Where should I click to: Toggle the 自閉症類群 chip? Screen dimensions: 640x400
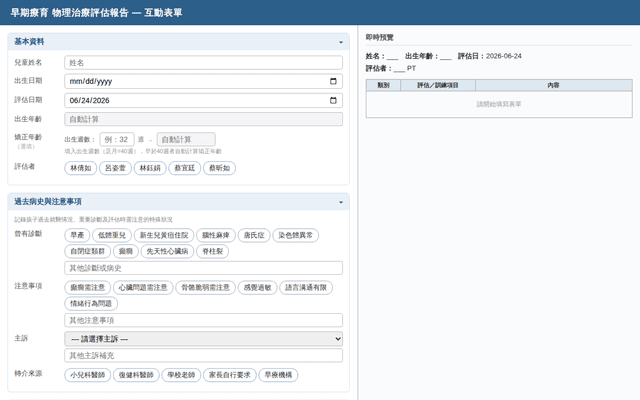tap(87, 251)
